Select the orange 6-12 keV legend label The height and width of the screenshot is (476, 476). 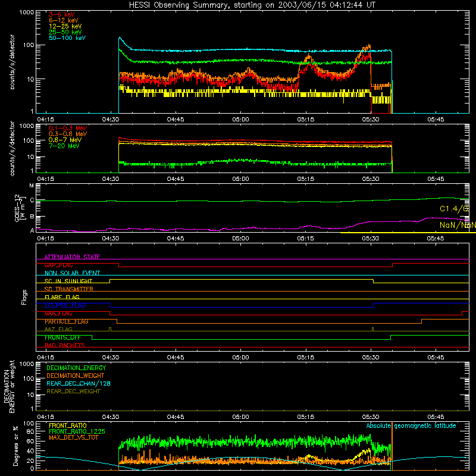coord(64,20)
